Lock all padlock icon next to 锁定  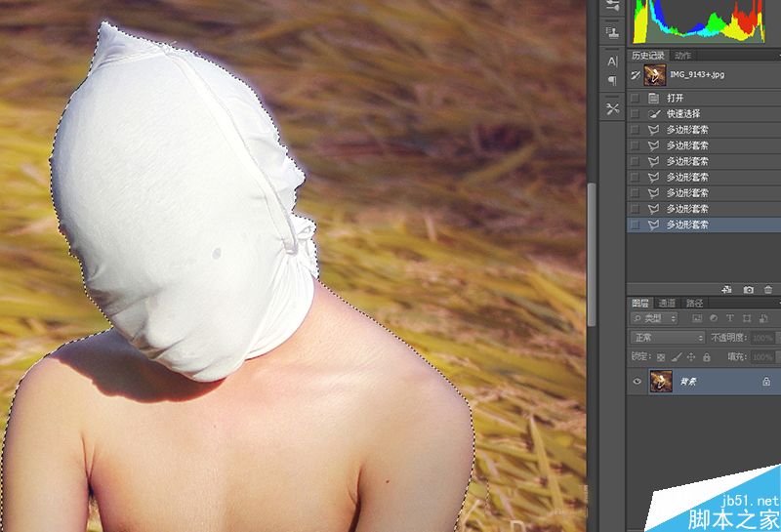706,357
